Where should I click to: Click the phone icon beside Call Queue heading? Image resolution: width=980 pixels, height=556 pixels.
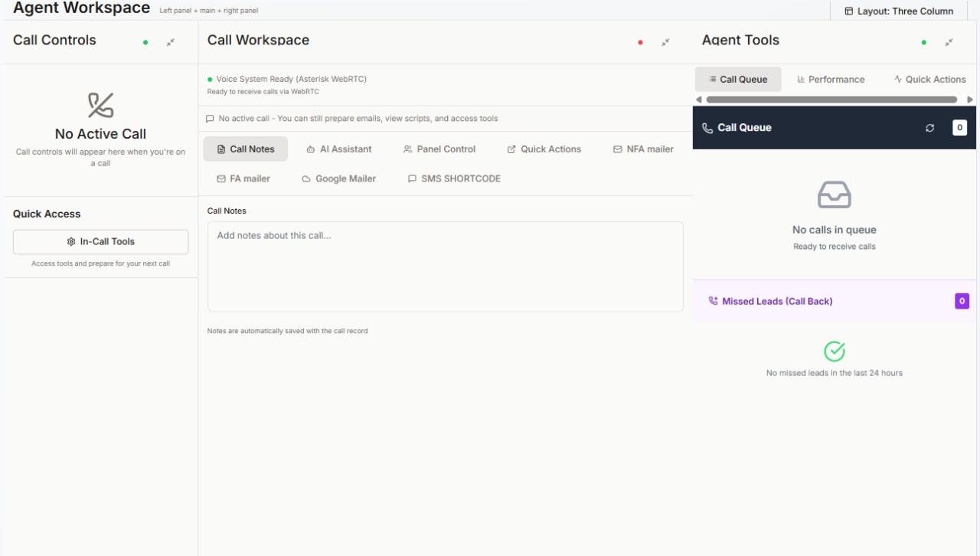[x=707, y=128]
